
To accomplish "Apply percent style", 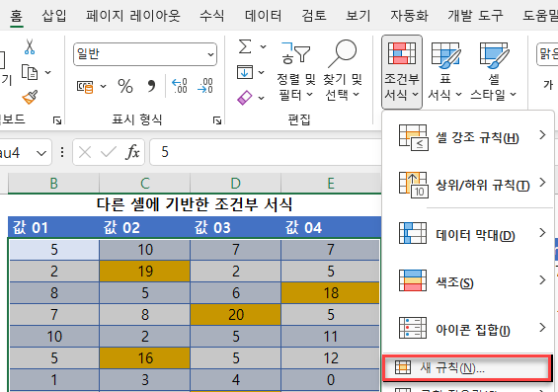I will 125,86.
